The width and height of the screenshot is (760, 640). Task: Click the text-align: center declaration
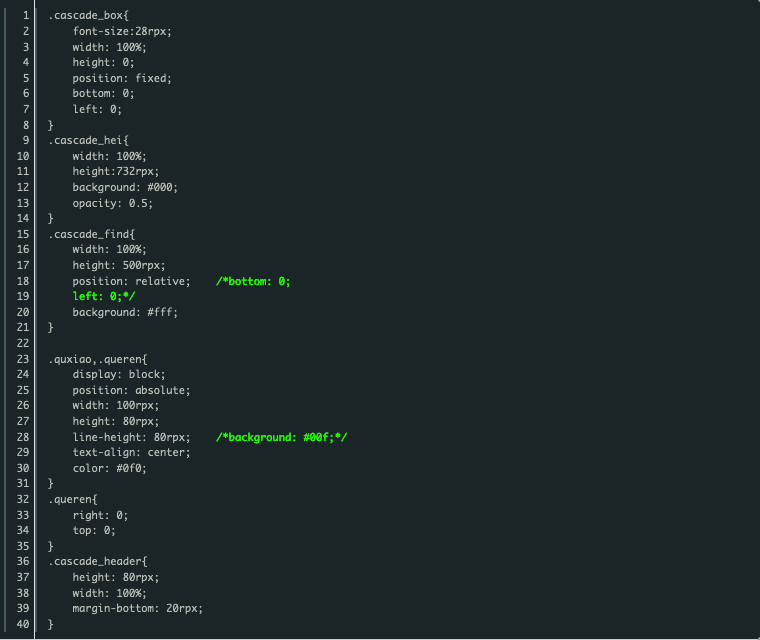pyautogui.click(x=131, y=452)
